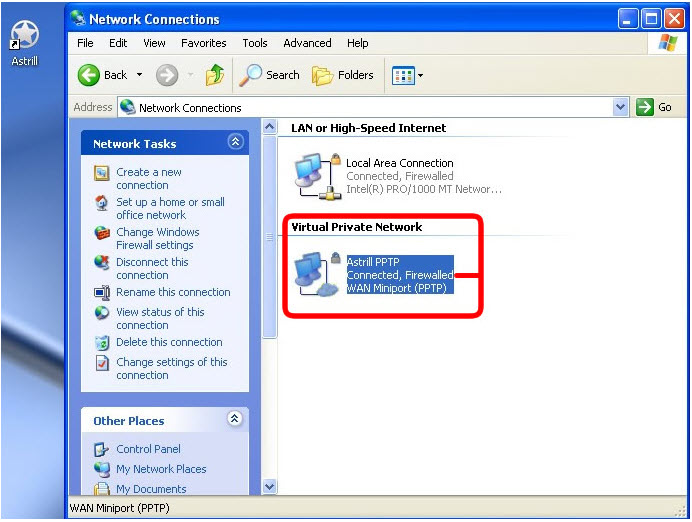692x522 pixels.
Task: Click the Astrill PPTP connection name
Action: pos(373,262)
